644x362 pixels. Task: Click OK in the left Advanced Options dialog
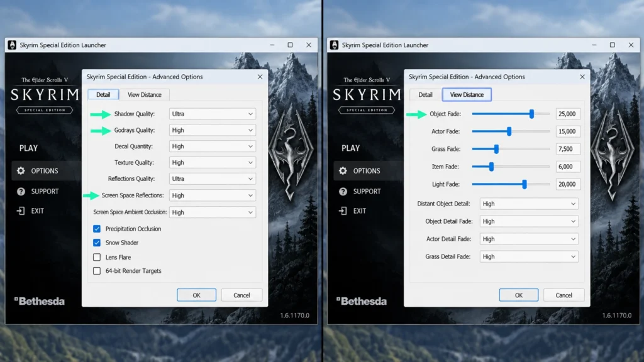[196, 295]
